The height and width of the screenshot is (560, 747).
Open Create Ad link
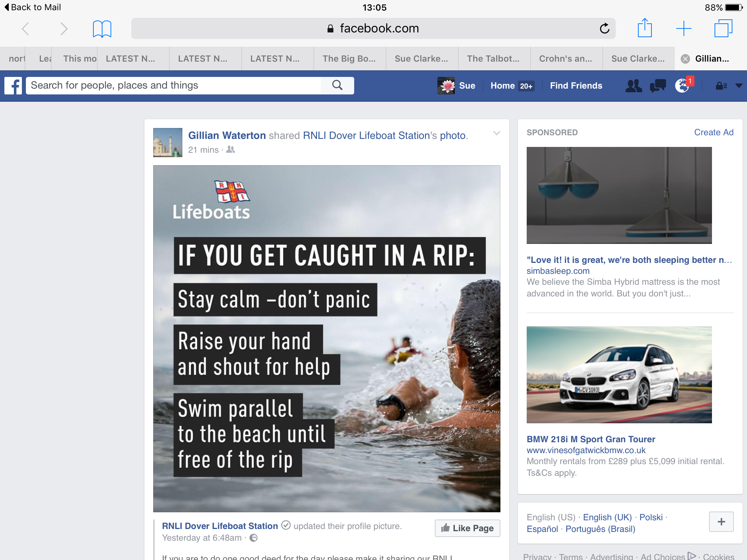coord(713,132)
